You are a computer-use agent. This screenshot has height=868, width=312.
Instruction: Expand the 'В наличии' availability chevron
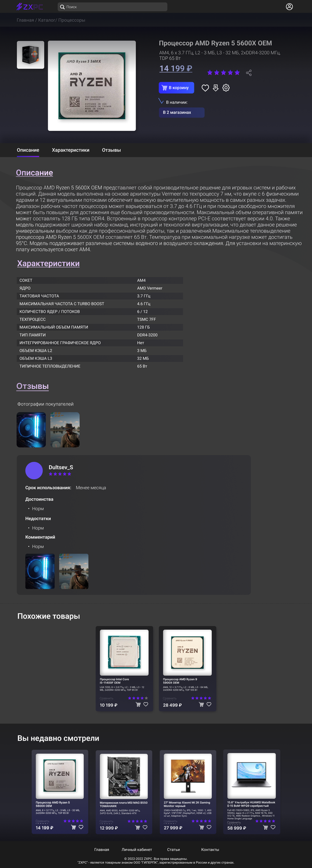[x=161, y=101]
